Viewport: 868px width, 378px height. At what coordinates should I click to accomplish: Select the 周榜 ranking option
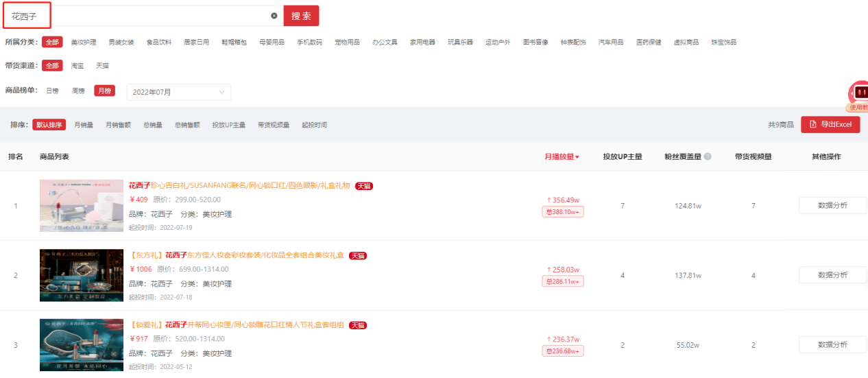pyautogui.click(x=79, y=91)
